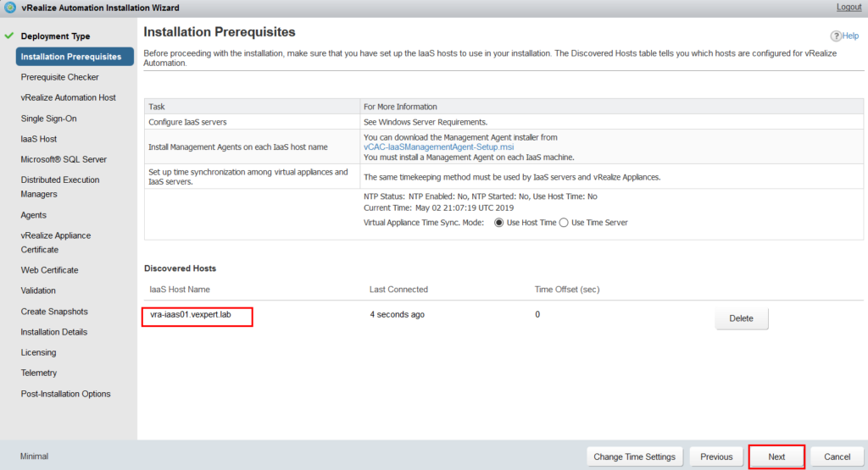Select the Use Time Server radio button
Viewport: 868px width, 470px height.
564,222
